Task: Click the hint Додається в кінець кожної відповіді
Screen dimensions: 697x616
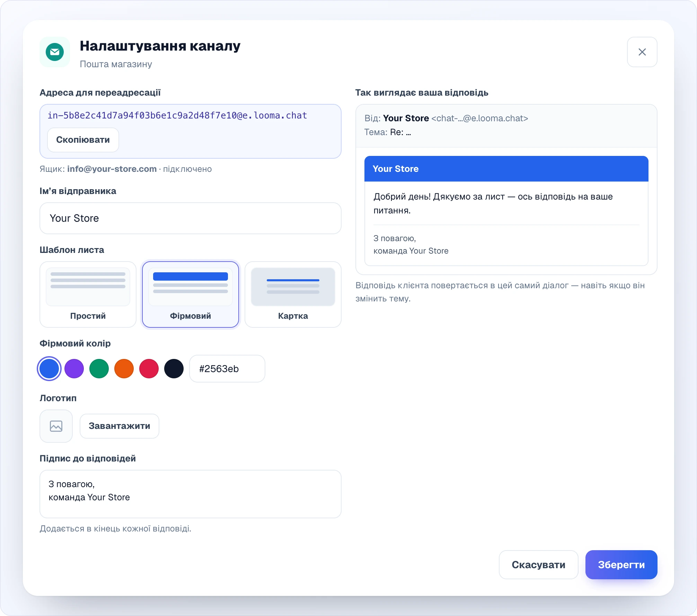Action: coord(115,529)
